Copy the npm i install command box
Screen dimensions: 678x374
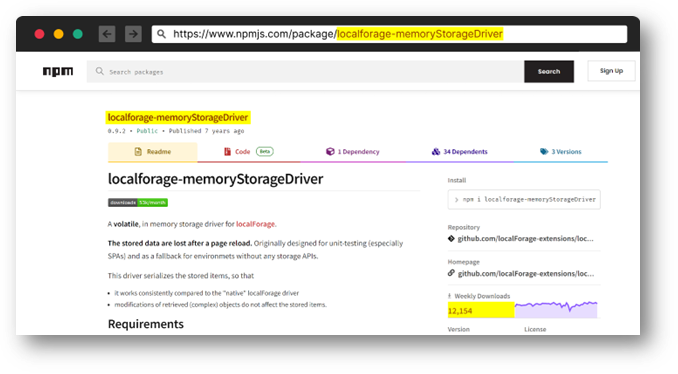coord(524,199)
